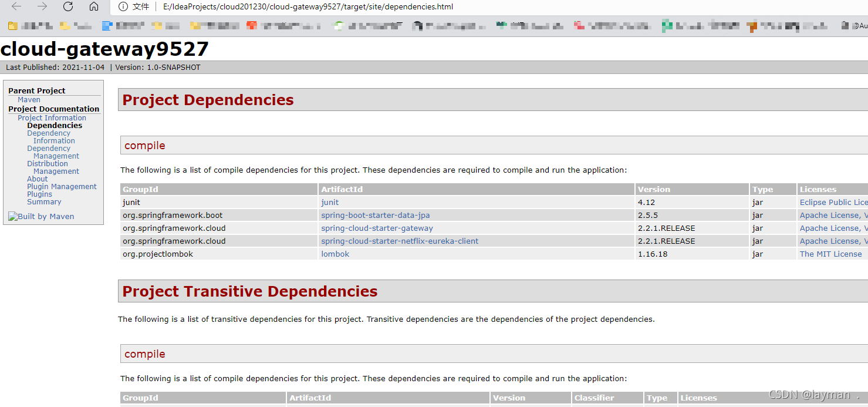Screen dimensions: 868x407
Task: Open the About sidebar link
Action: [38, 179]
